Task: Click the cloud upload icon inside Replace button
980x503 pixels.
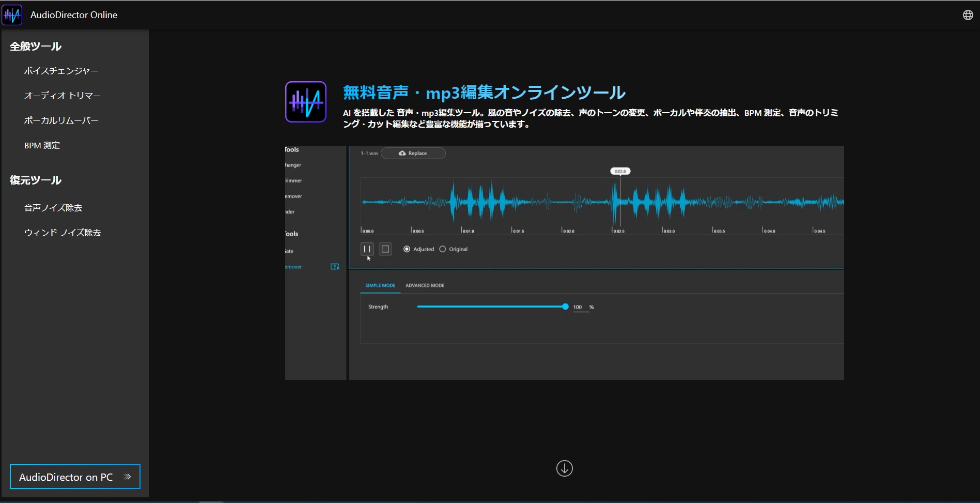Action: coord(402,153)
